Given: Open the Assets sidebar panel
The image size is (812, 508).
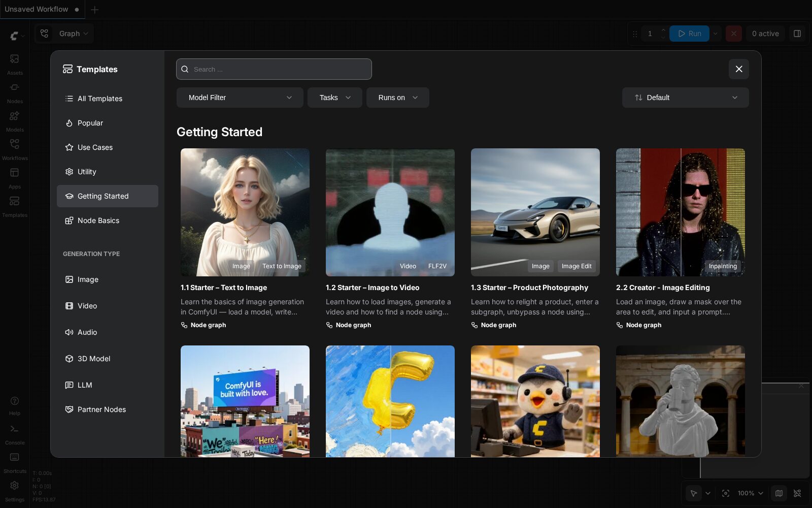Looking at the screenshot, I should point(15,63).
